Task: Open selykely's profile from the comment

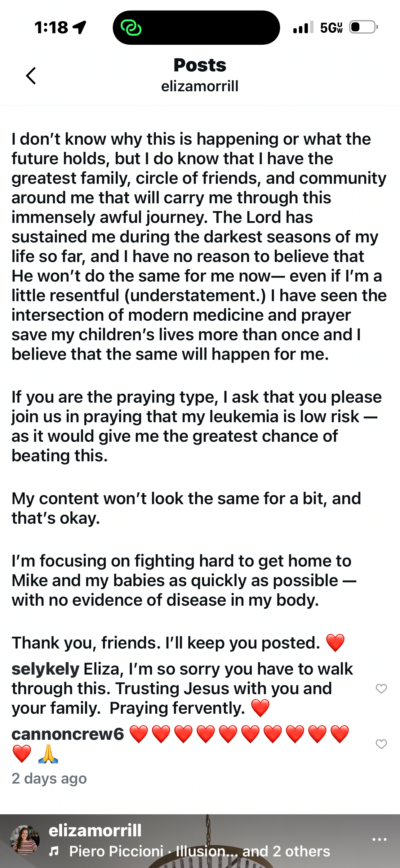Action: pos(46,669)
